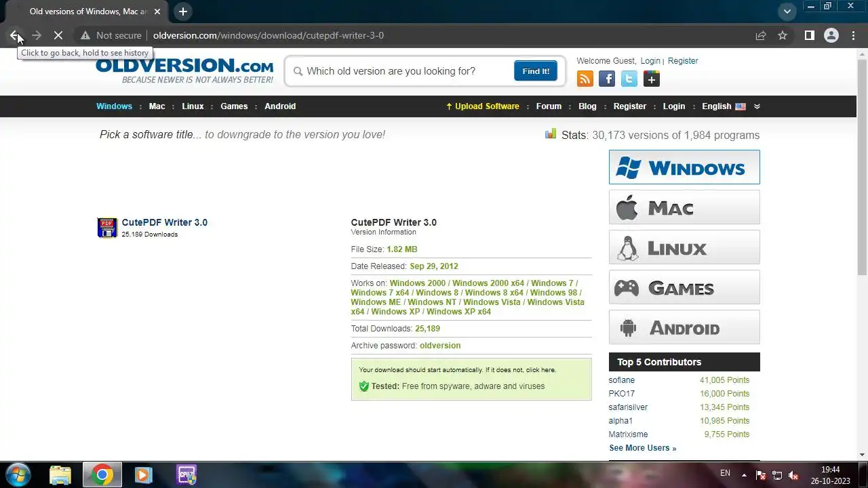Bookmark this page with the star icon

pyautogui.click(x=783, y=35)
